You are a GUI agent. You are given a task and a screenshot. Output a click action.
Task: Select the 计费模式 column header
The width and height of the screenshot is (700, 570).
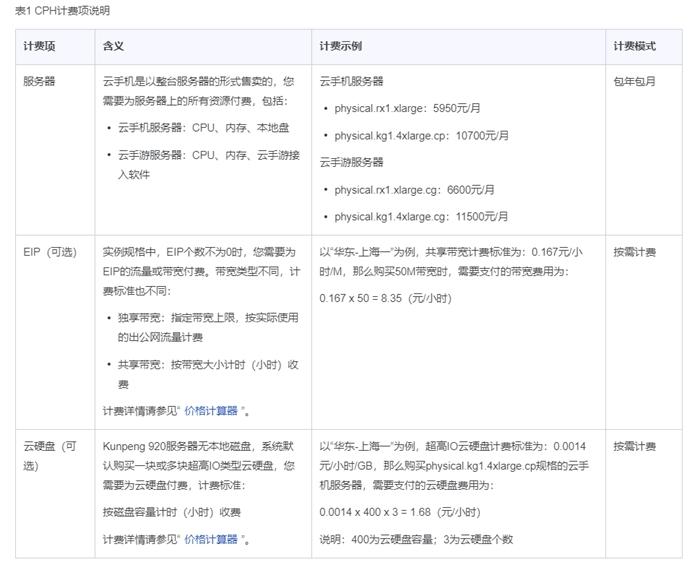[x=634, y=47]
